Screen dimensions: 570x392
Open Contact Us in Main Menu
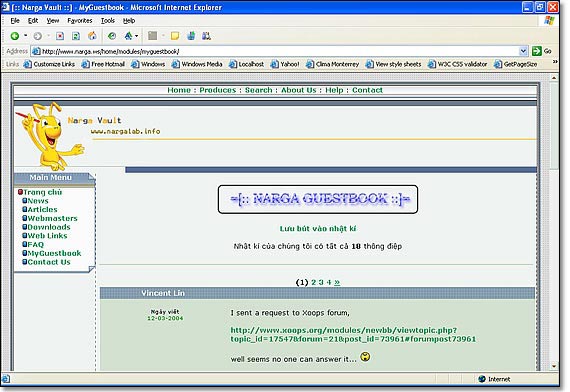49,262
